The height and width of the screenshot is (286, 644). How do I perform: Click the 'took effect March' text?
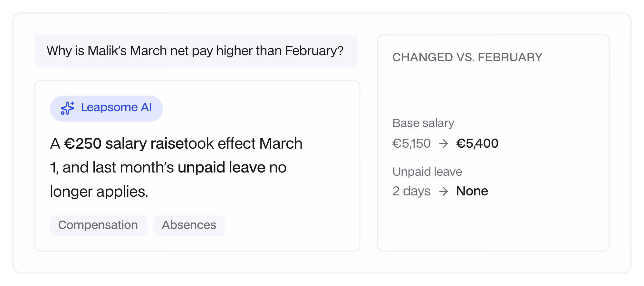click(x=243, y=144)
